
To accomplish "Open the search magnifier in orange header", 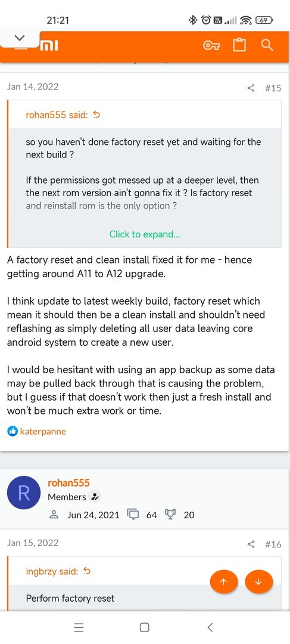I will 267,45.
